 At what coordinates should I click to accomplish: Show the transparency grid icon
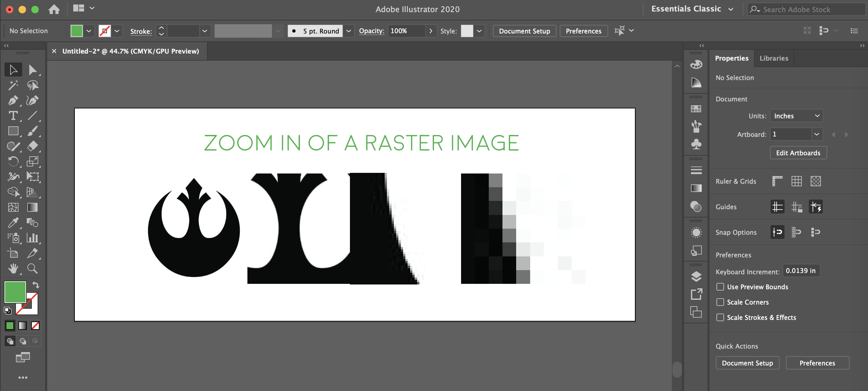pyautogui.click(x=815, y=181)
